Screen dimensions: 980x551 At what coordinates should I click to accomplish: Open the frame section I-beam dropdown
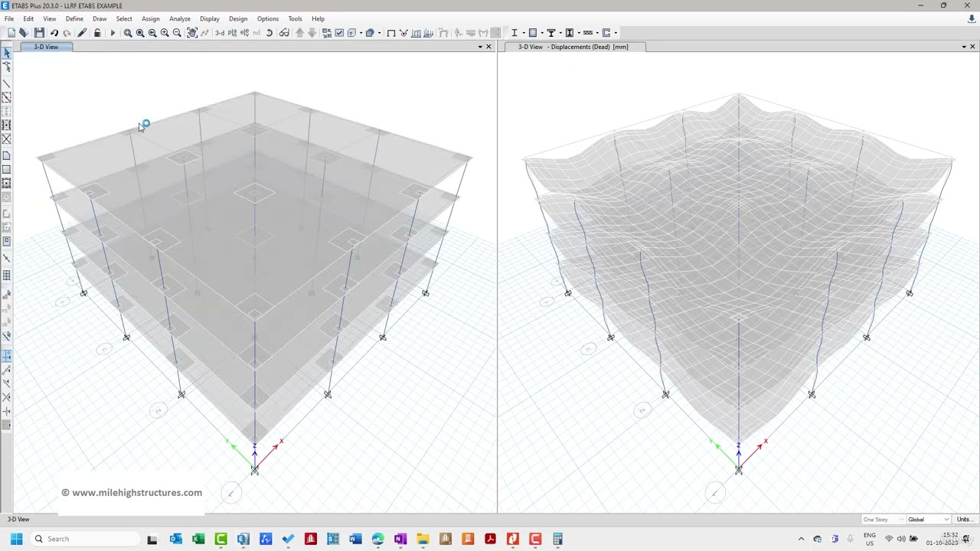coord(524,33)
